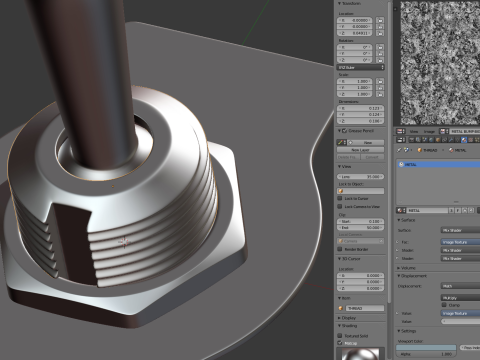Click the pin icon in properties context row
Image resolution: width=480 pixels, height=360 pixels.
tap(399, 150)
